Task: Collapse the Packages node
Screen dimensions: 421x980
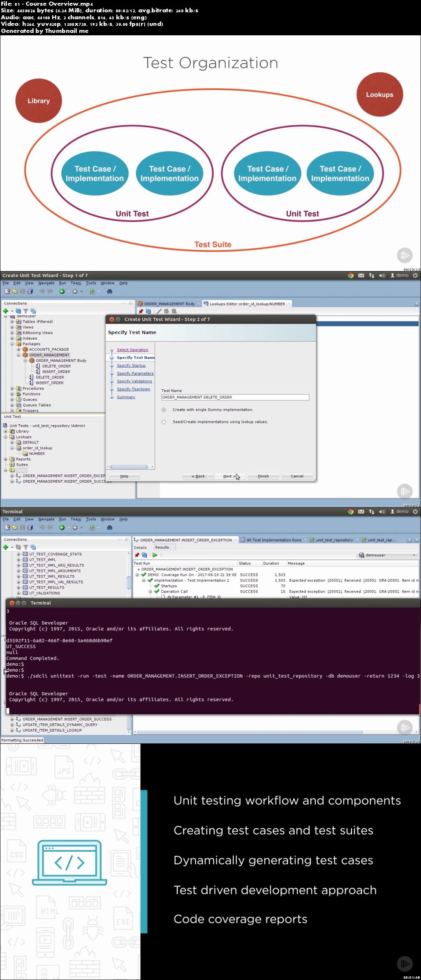Action: coord(12,344)
